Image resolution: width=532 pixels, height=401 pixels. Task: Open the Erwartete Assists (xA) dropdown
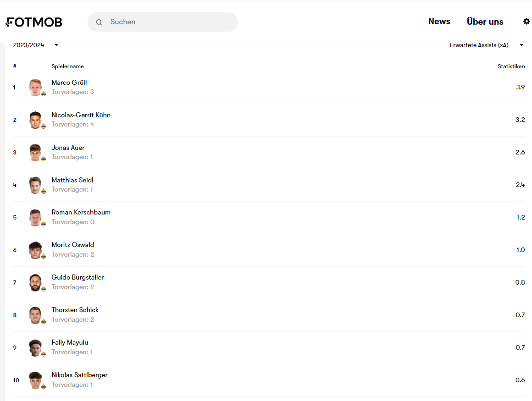[x=487, y=45]
